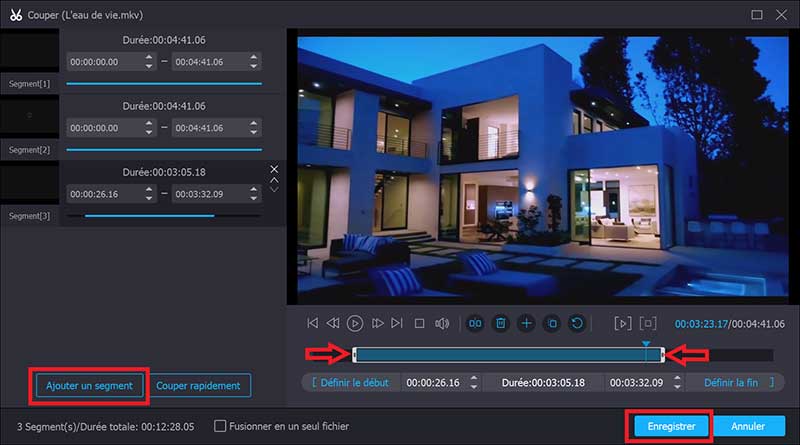Screen dimensions: 800x445
Task: Click 'Enregistrer' to save the cut
Action: tap(669, 426)
